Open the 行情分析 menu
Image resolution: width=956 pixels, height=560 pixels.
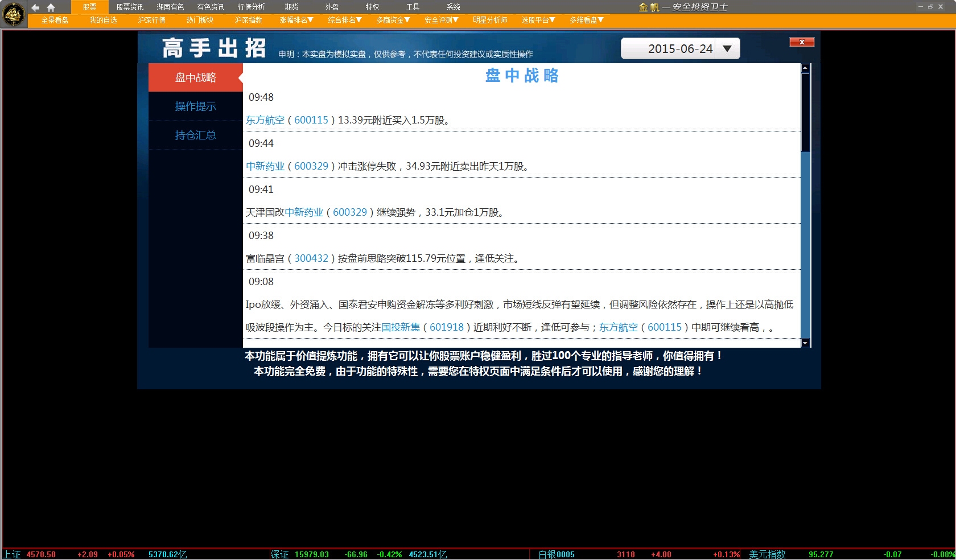coord(251,7)
